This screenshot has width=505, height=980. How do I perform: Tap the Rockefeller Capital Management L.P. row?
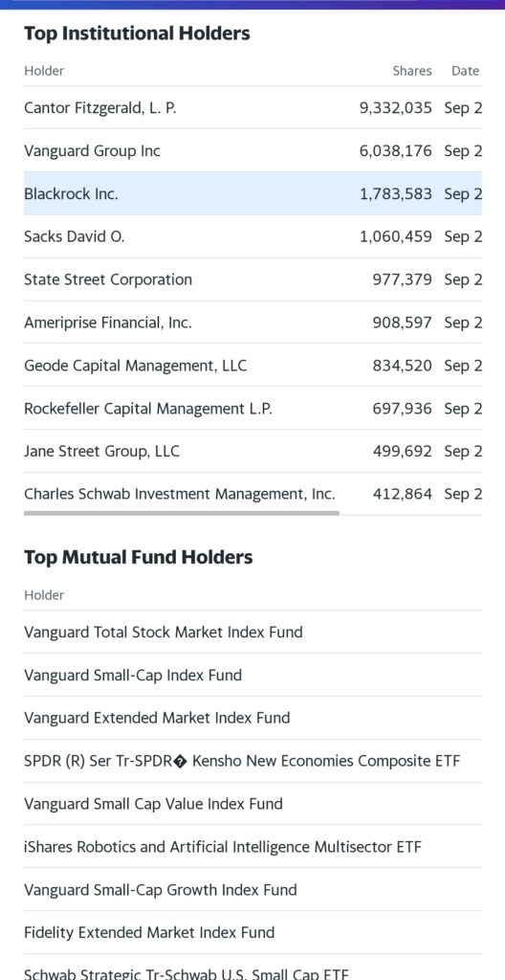(x=252, y=409)
